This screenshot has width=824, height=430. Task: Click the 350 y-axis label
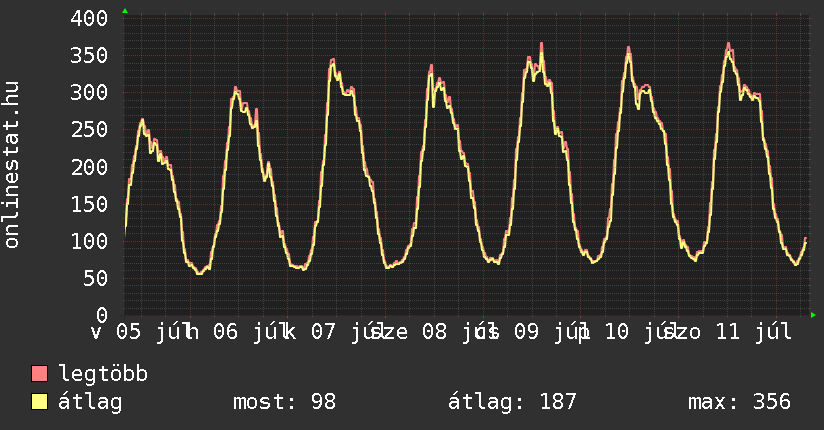89,55
